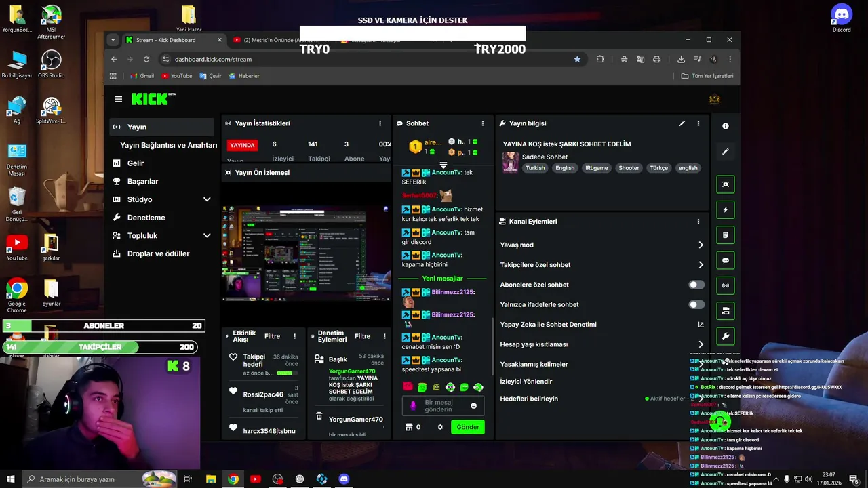The height and width of the screenshot is (488, 868).
Task: Open the Haberler bookmark
Action: click(244, 76)
